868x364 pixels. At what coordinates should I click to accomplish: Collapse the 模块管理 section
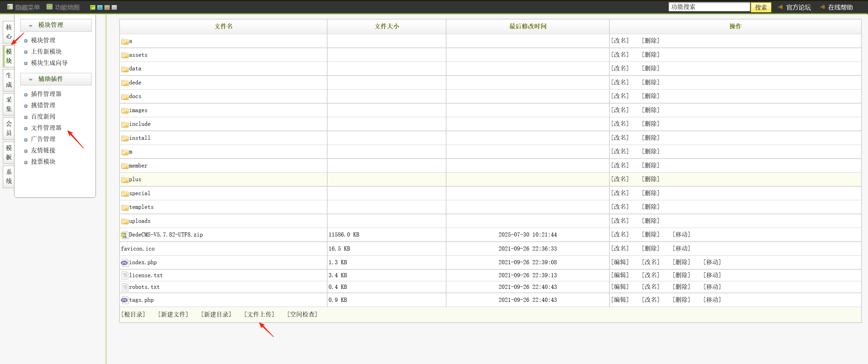56,25
